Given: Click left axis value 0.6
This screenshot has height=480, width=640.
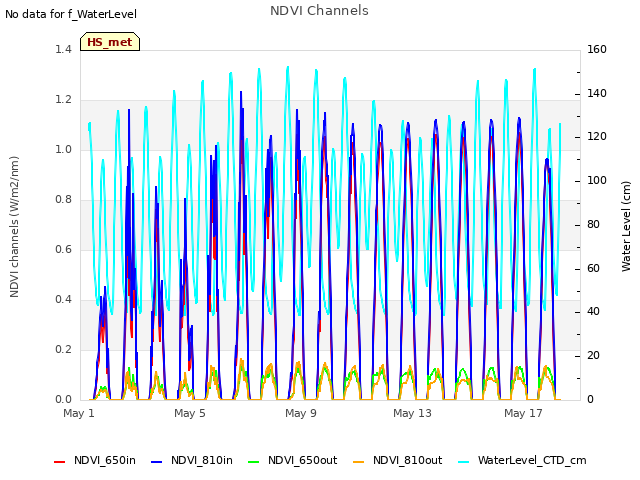Looking at the screenshot, I should click(x=63, y=249).
